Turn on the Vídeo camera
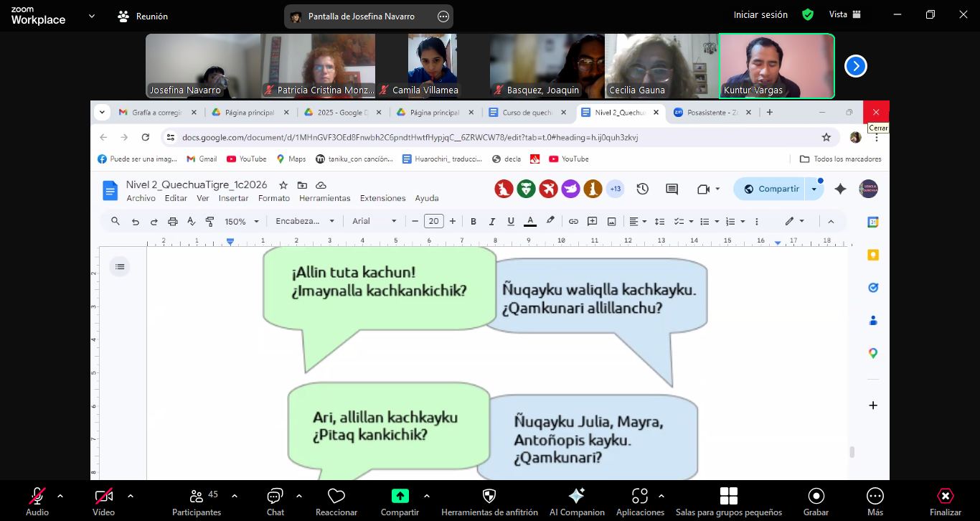Viewport: 980px width, 521px height. (103, 497)
